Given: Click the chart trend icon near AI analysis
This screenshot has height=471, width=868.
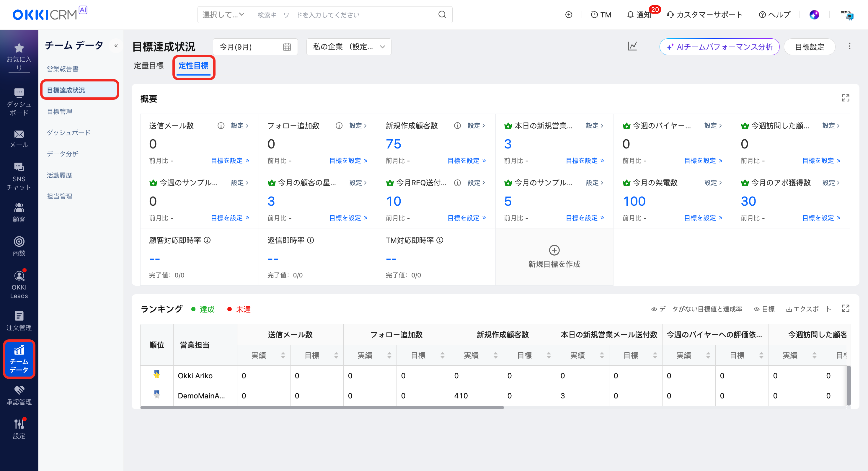Looking at the screenshot, I should click(632, 47).
